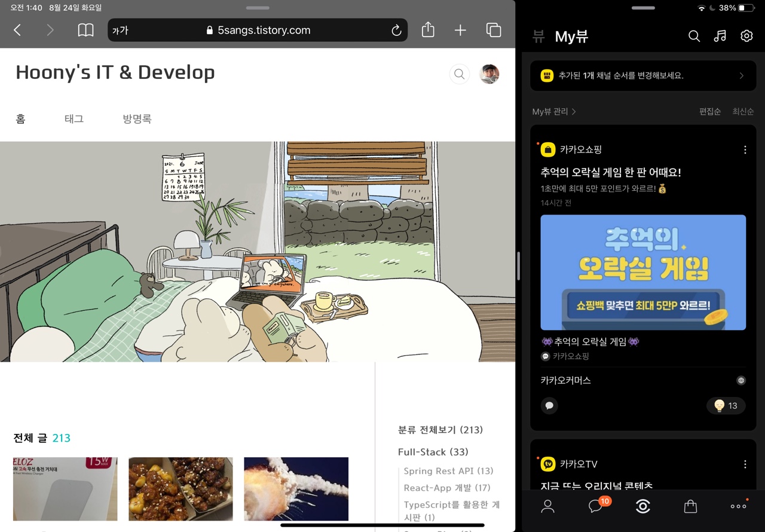
Task: Open My뷰 관리 with chevron
Action: 554,112
